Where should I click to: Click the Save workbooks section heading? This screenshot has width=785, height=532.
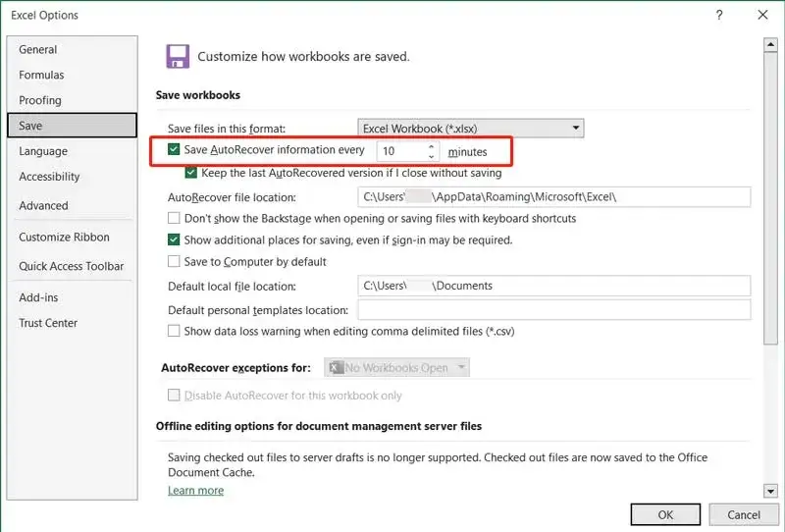[x=198, y=95]
